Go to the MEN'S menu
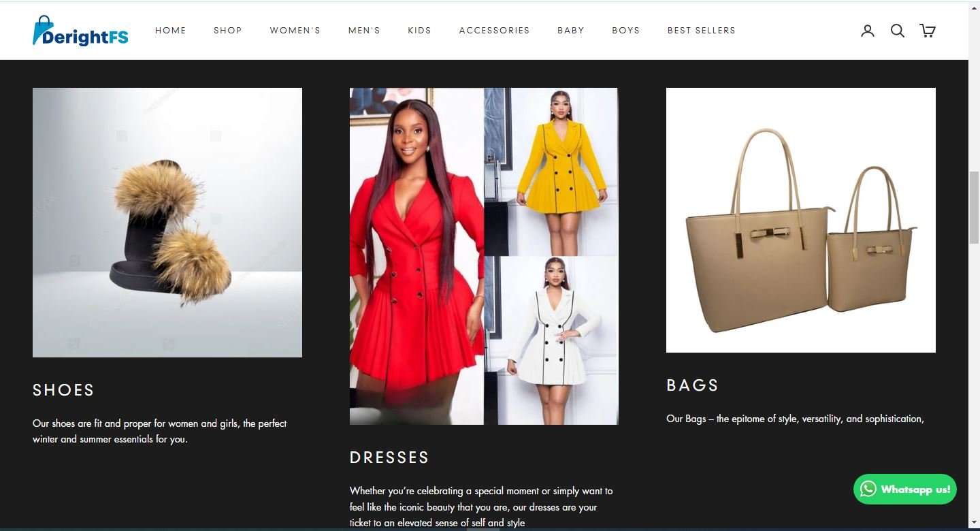 pyautogui.click(x=364, y=31)
